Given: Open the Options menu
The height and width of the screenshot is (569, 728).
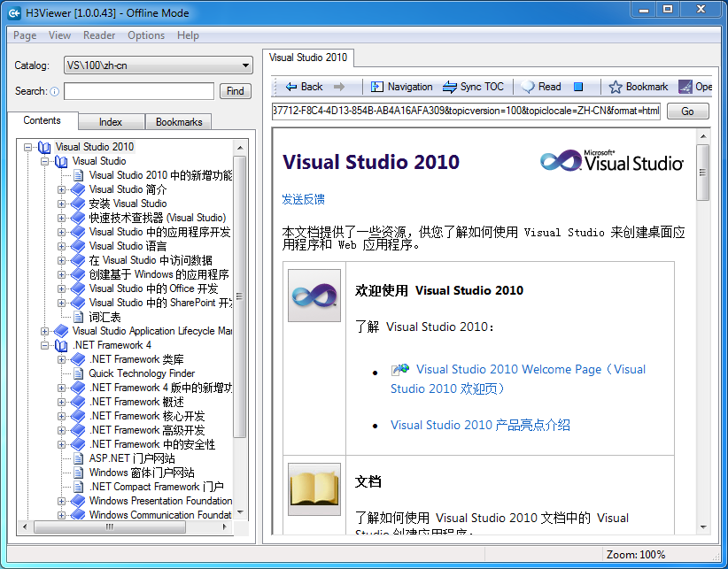Looking at the screenshot, I should click(x=146, y=35).
